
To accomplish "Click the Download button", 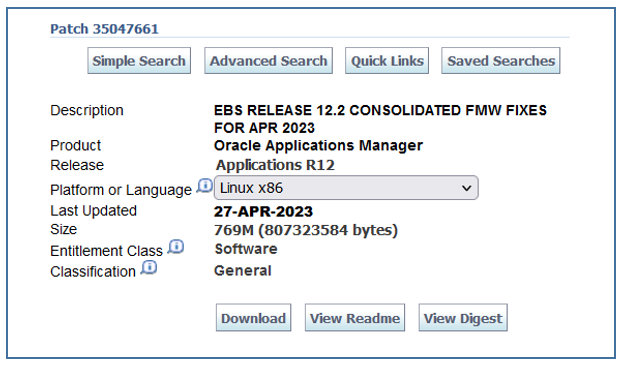I will [x=254, y=318].
